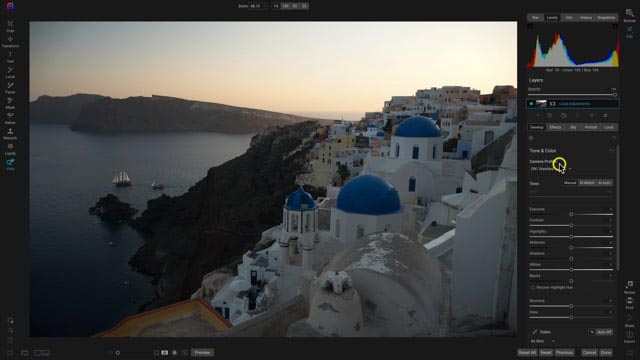The image size is (640, 360).
Task: Click the ON1 app logo icon
Action: click(10, 6)
